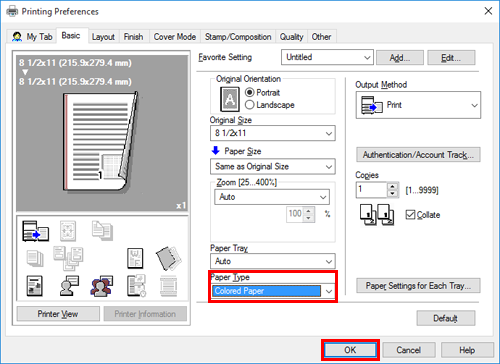Click the printer icon inside Output Method box
The width and height of the screenshot is (500, 364).
point(372,105)
